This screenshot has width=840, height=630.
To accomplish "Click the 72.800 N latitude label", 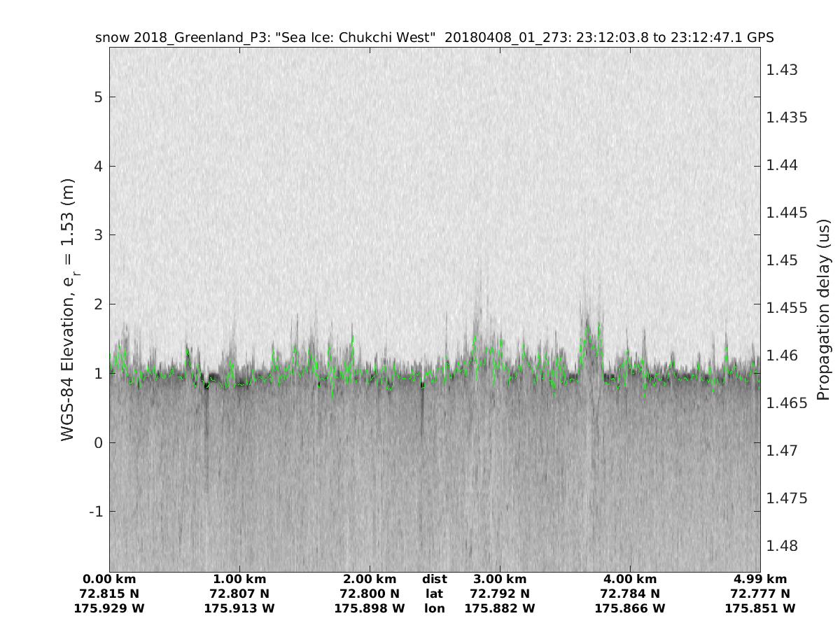I will tap(370, 594).
